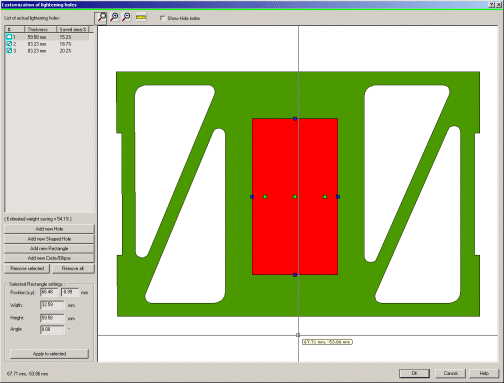Click Add new Rectangle button
The height and width of the screenshot is (383, 504).
click(x=49, y=248)
